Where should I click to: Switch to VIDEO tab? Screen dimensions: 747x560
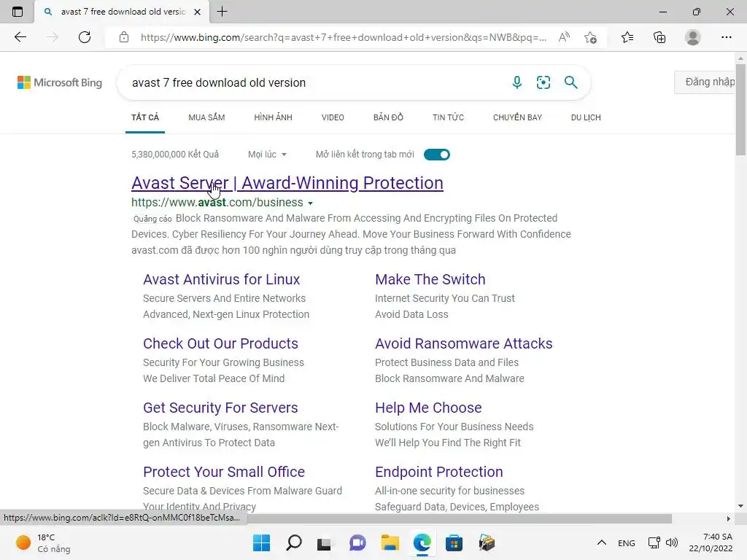[333, 117]
